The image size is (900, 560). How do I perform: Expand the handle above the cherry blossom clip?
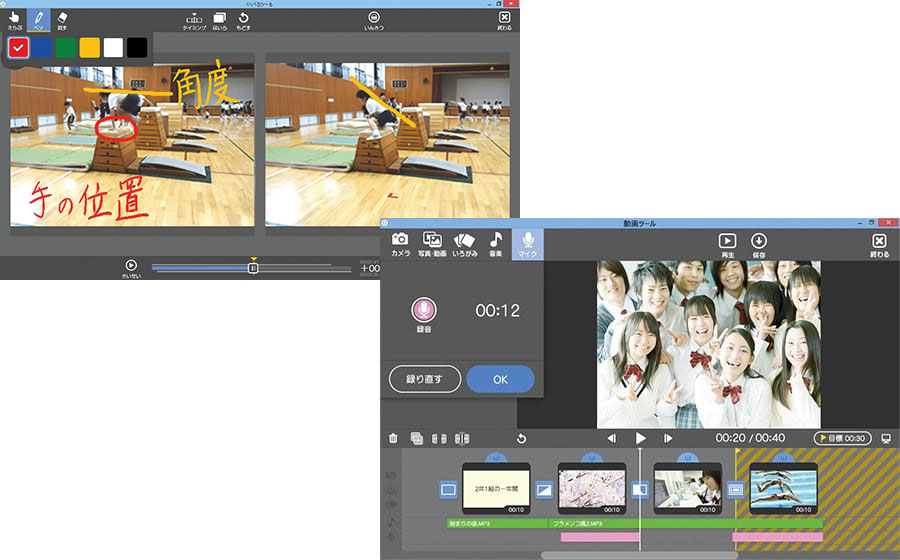(591, 457)
